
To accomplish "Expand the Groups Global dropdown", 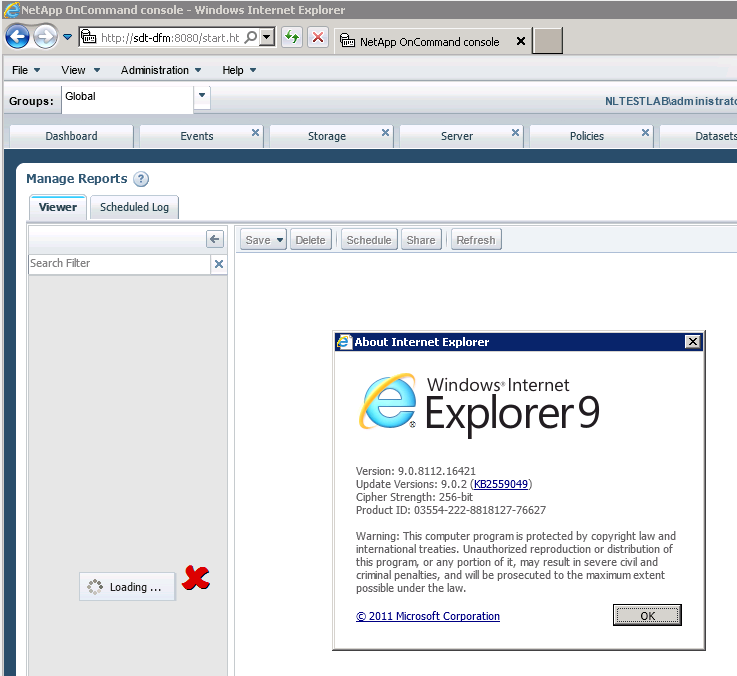I will point(202,96).
